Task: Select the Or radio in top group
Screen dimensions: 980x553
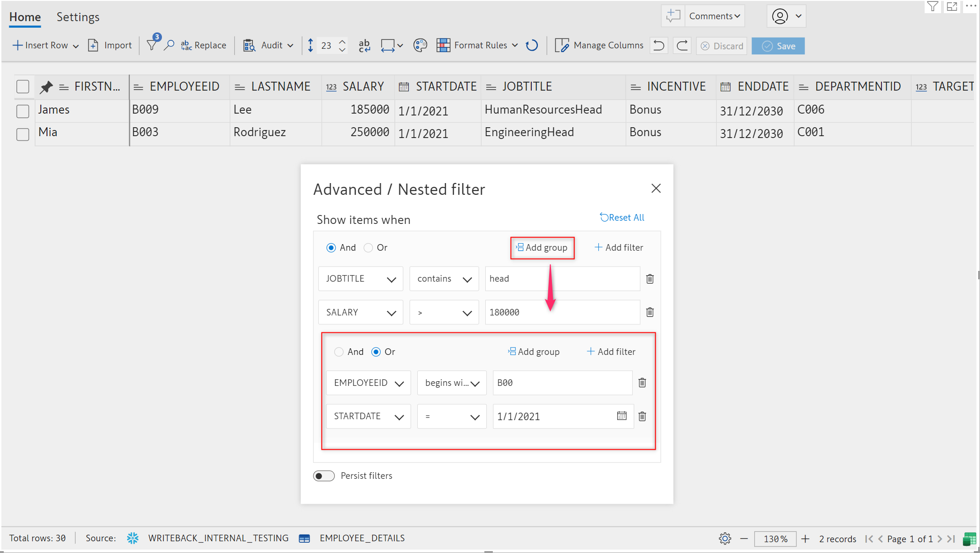Action: [368, 247]
